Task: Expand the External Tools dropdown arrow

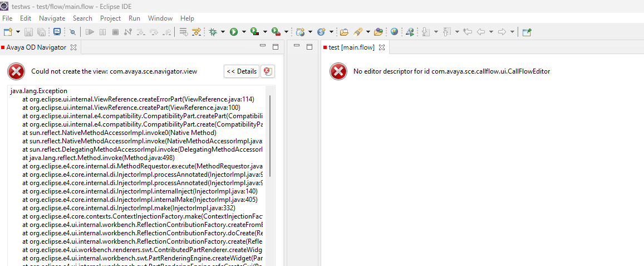Action: (x=286, y=32)
